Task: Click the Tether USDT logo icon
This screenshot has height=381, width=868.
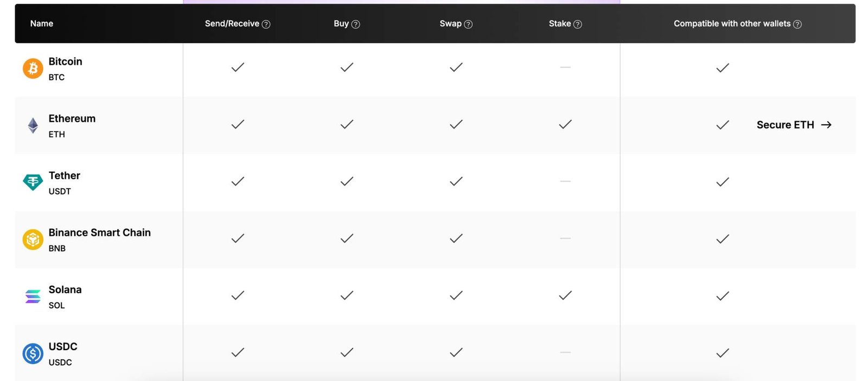Action: (33, 182)
